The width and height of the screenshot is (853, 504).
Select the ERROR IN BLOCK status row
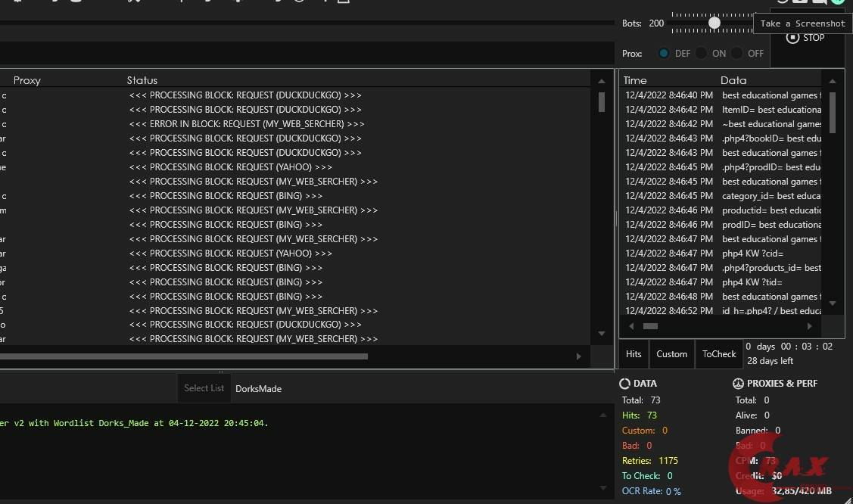[247, 124]
